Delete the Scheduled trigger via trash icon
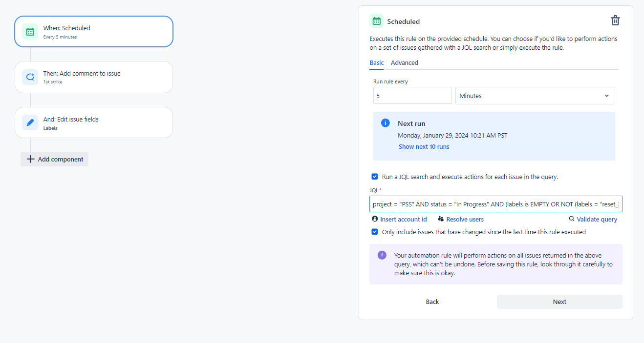 615,20
